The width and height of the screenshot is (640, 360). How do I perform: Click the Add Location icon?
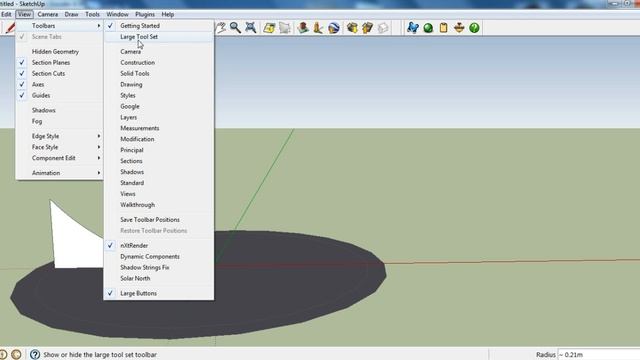coord(269,28)
